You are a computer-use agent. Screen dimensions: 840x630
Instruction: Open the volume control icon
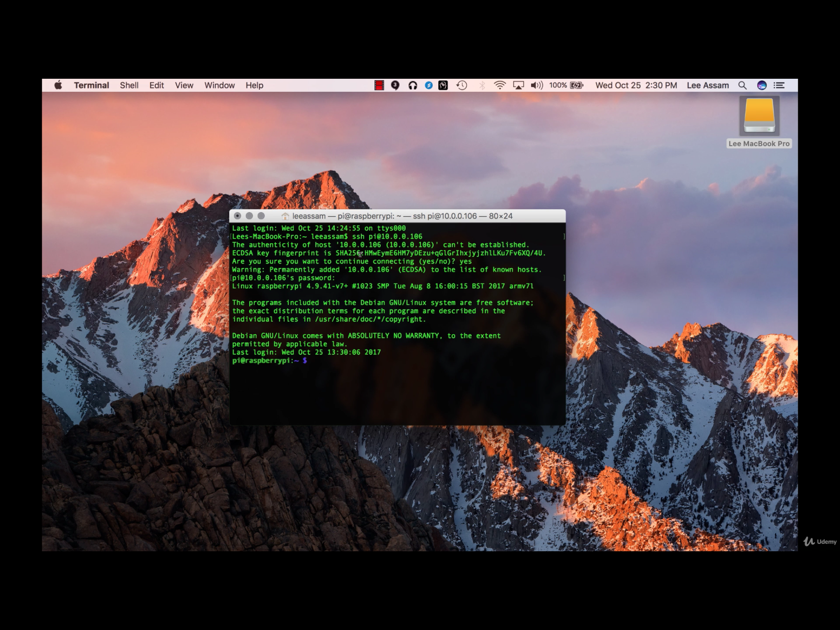click(536, 85)
